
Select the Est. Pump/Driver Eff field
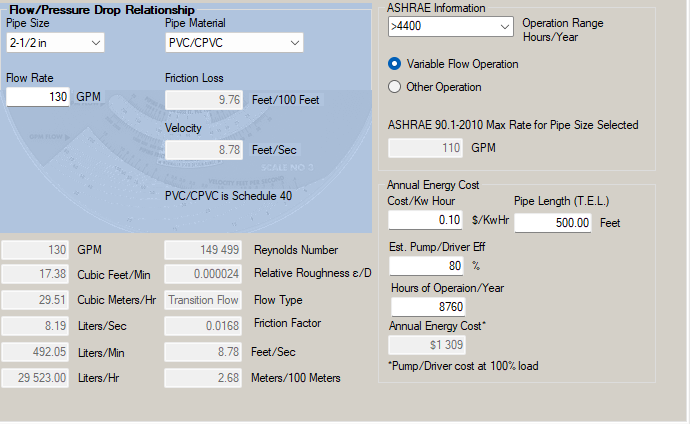click(425, 266)
